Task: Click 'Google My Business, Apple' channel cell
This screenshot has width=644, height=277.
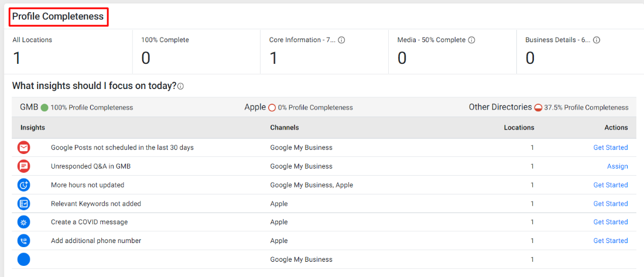Action: 311,185
